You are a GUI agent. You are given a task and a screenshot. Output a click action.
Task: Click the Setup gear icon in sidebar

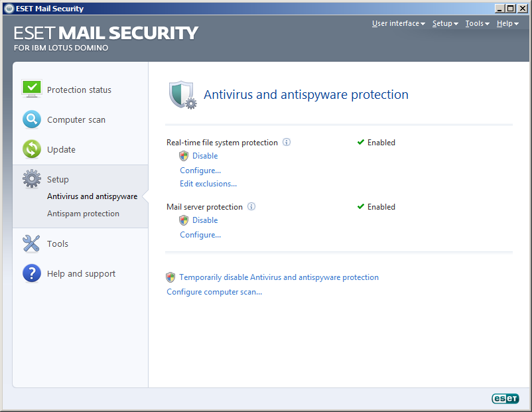[32, 179]
